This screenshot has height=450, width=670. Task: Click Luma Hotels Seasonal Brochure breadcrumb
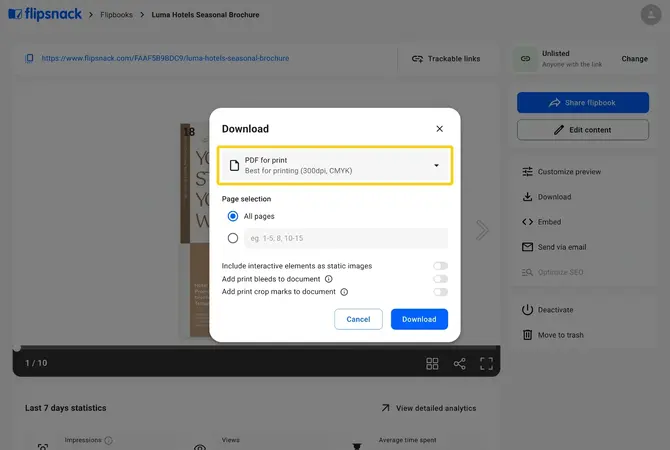206,15
